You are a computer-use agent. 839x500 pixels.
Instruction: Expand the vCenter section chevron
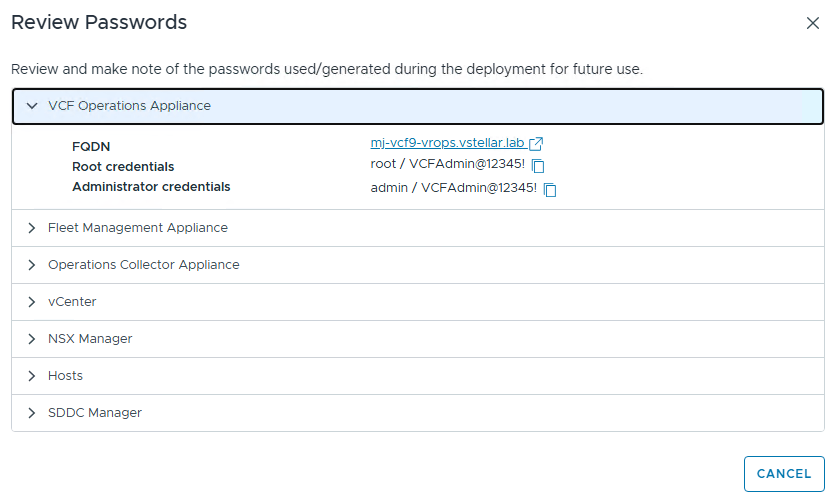coord(32,302)
